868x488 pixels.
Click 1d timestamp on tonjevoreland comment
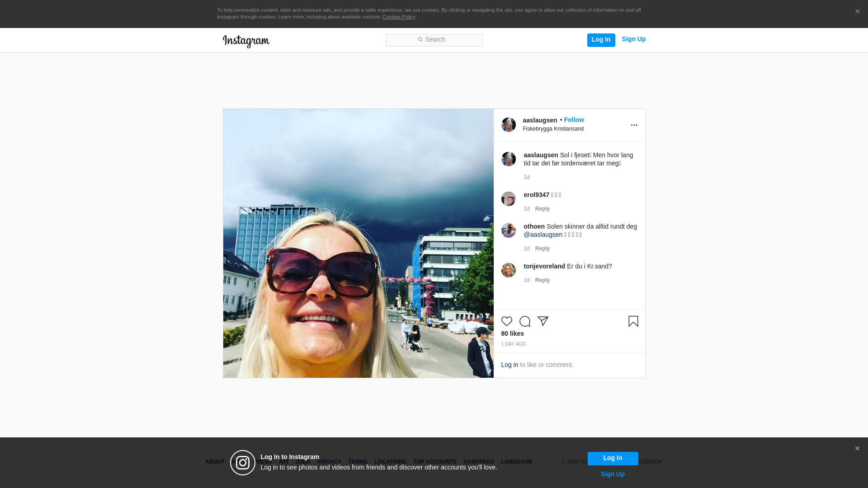(526, 280)
